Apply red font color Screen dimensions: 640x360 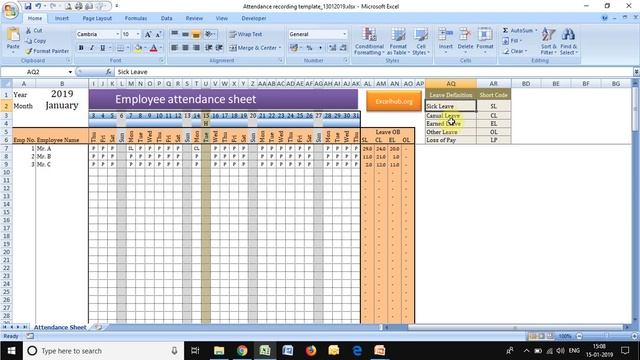(x=153, y=48)
